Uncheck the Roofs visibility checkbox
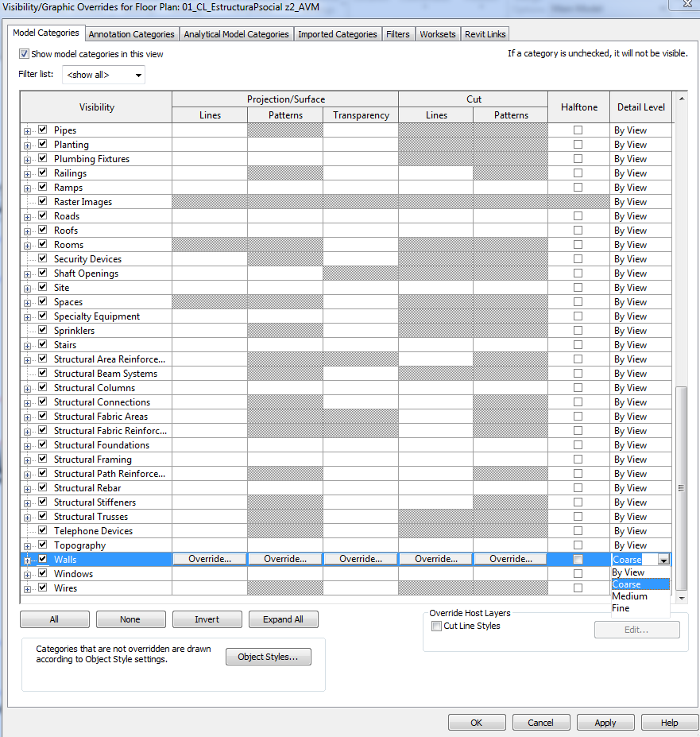This screenshot has width=700, height=737. click(43, 230)
